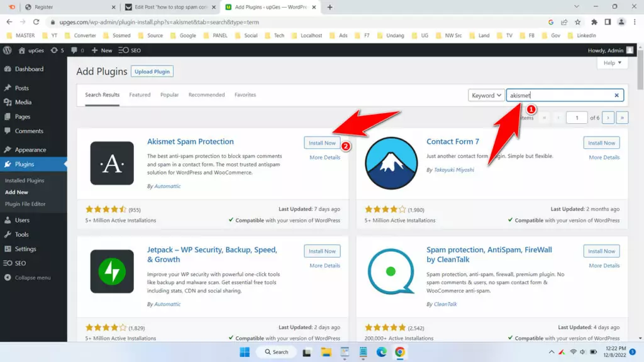
Task: Clear the akismet search with X icon
Action: (x=617, y=96)
